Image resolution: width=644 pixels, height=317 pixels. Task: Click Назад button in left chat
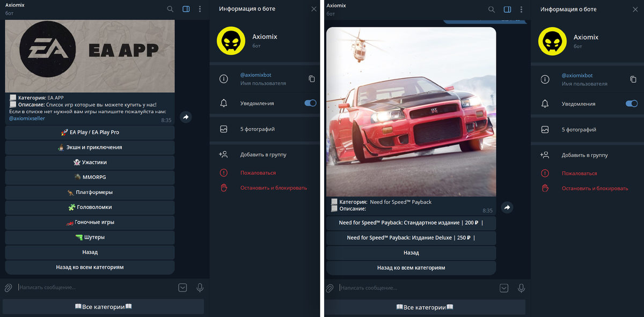click(x=90, y=252)
